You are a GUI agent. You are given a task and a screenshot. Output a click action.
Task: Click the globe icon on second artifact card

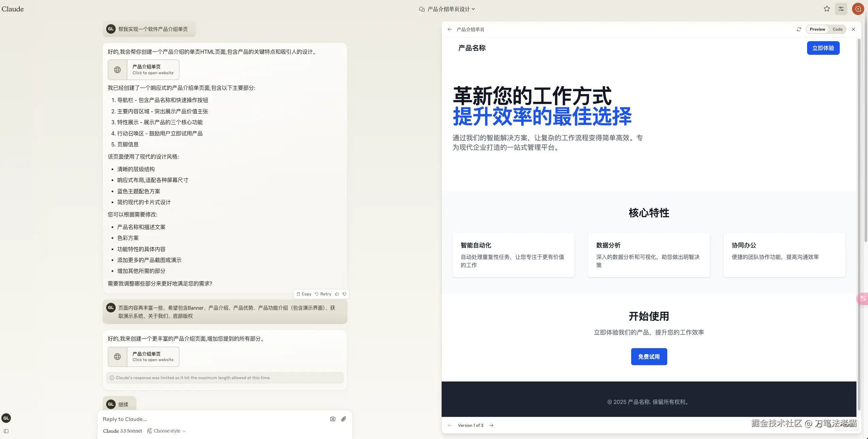pyautogui.click(x=117, y=357)
